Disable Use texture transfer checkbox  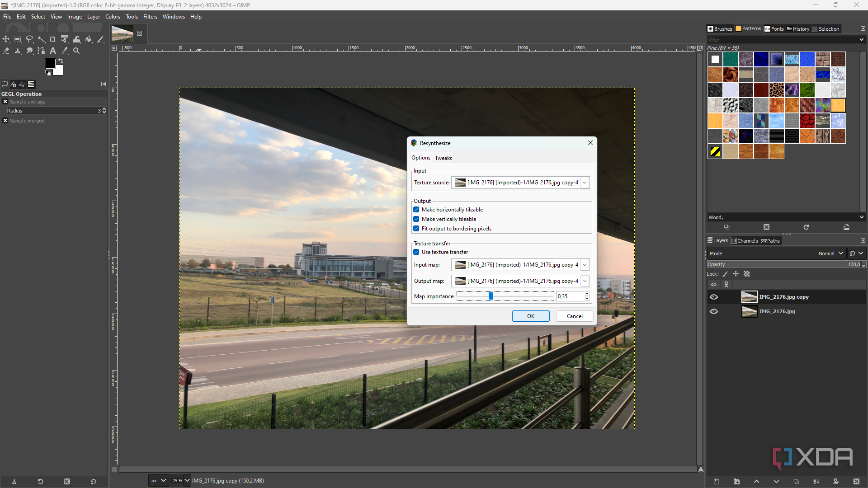[x=416, y=252]
